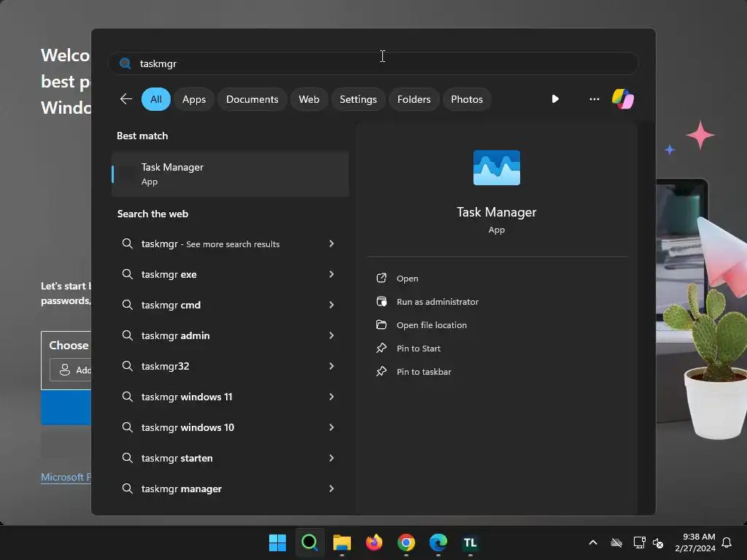Click the pin icon beside Pin to taskbar
Screen dimensions: 747x560
coord(382,371)
